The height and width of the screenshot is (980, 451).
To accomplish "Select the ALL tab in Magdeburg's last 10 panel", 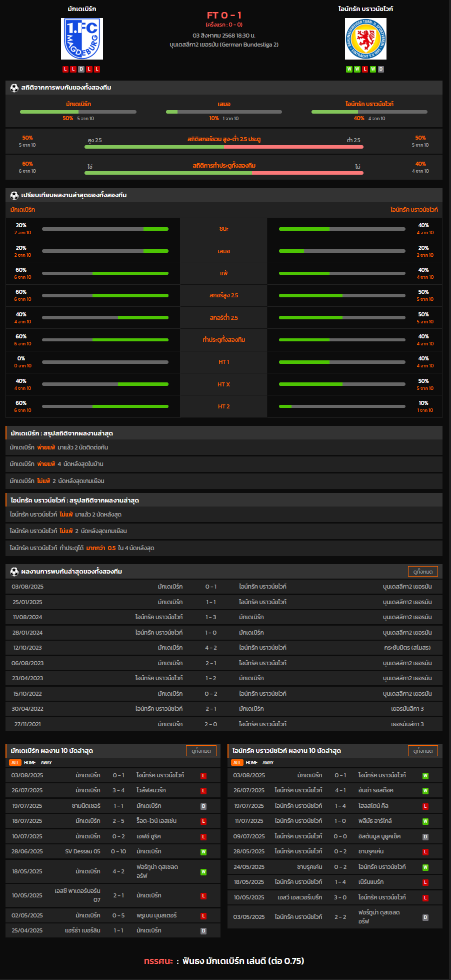I will click(x=15, y=763).
